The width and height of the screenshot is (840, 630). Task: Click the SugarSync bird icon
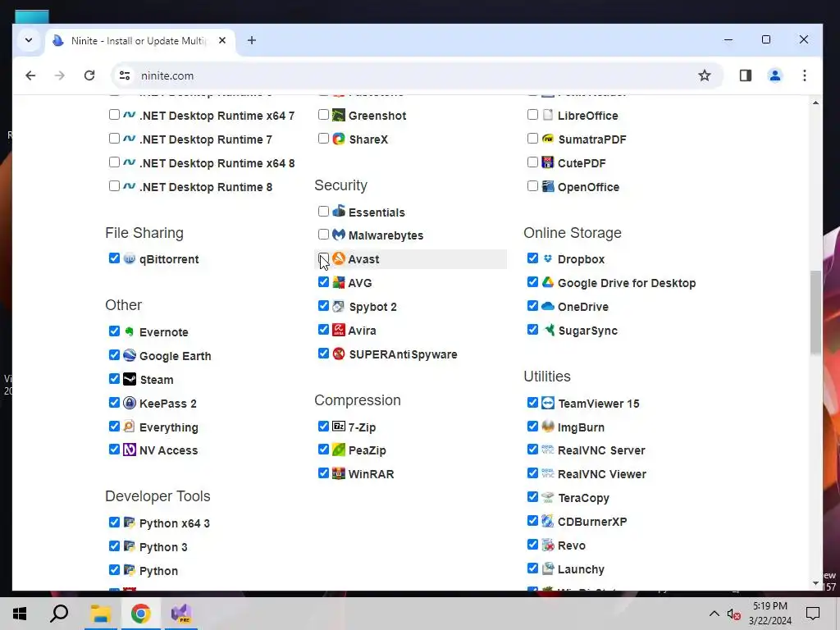[x=549, y=330]
